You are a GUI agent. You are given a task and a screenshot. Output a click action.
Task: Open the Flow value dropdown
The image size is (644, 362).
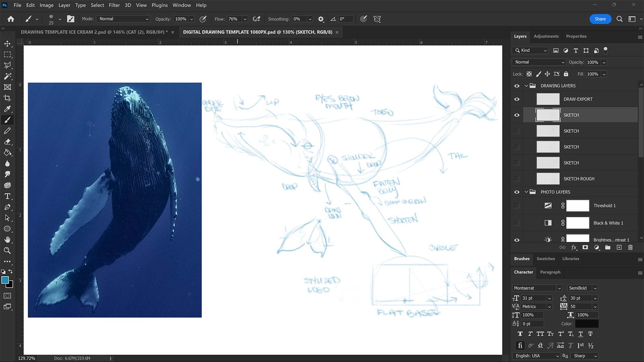tap(245, 19)
